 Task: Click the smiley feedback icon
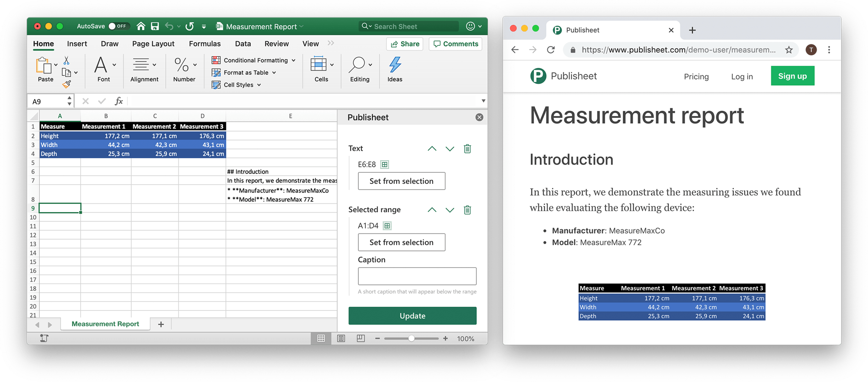[x=470, y=26]
